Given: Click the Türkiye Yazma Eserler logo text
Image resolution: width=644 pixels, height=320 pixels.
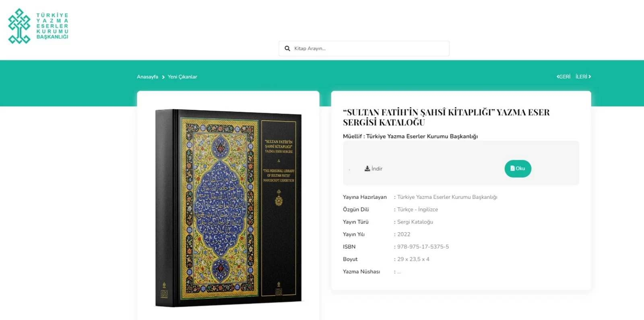Looking at the screenshot, I should pos(52,26).
